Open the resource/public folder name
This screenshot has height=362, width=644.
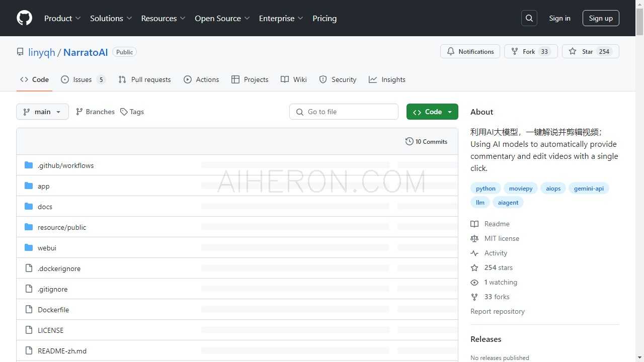(x=62, y=227)
